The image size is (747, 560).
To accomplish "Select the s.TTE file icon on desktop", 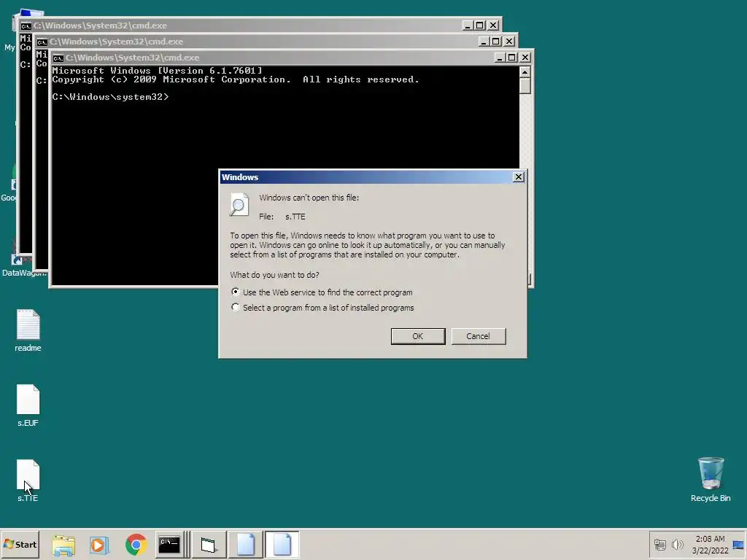I will 28,481.
